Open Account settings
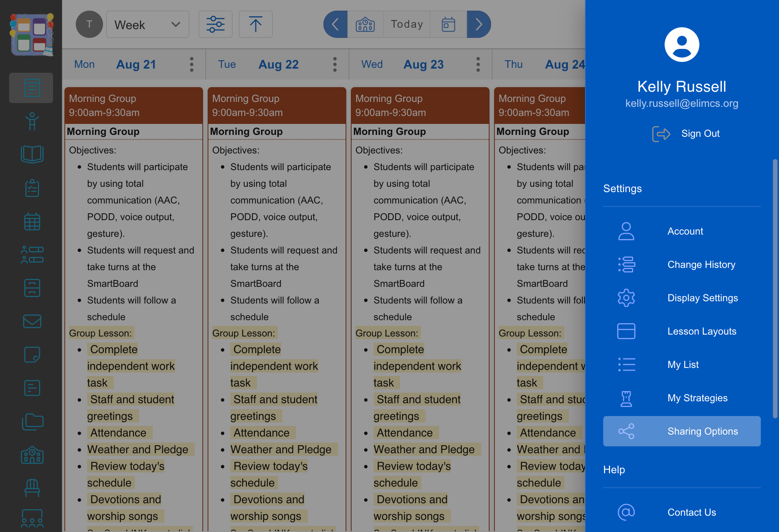 pos(682,231)
